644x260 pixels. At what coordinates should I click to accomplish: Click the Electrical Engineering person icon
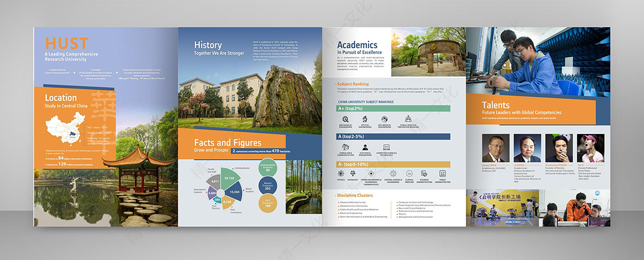click(x=365, y=147)
